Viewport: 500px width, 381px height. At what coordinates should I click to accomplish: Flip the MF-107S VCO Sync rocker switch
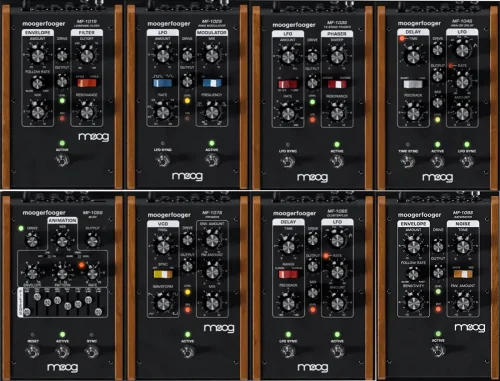pos(163,274)
